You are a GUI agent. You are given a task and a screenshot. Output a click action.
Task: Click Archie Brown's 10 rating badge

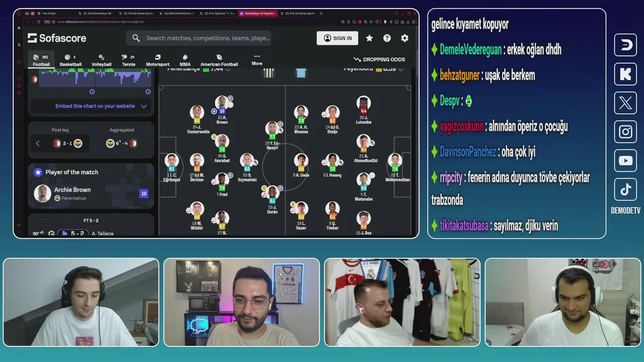point(143,194)
